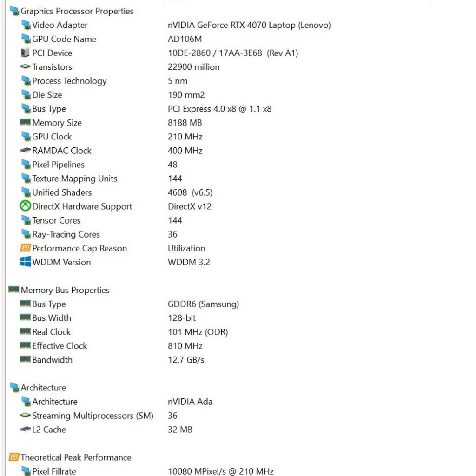476x476 pixels.
Task: Select the WDDM 3.2 value
Action: (x=189, y=262)
